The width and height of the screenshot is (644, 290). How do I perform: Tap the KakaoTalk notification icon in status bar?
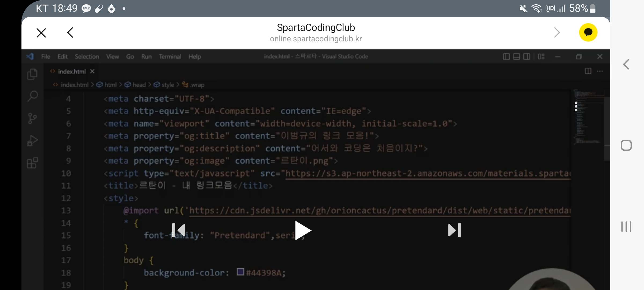click(x=86, y=9)
